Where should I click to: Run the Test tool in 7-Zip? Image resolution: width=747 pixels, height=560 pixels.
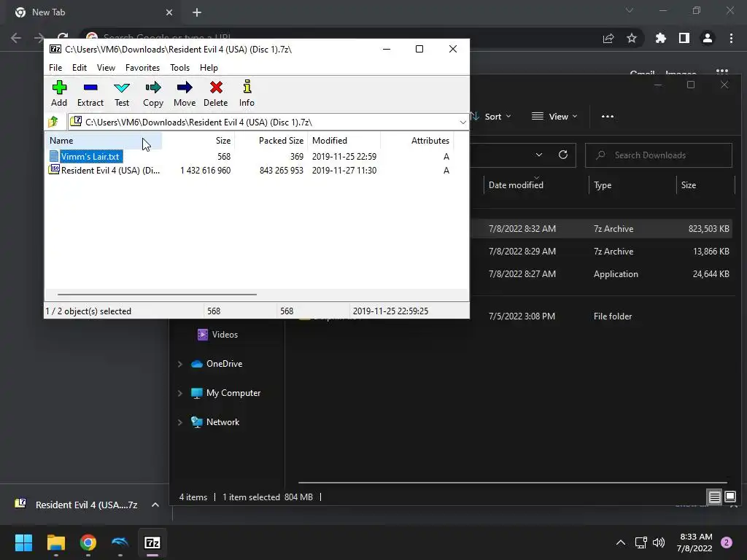coord(122,93)
